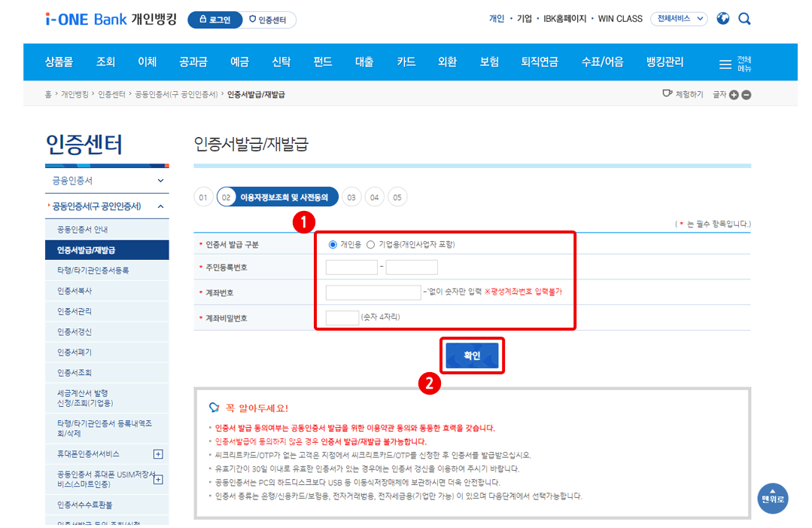Viewport: 812px width, 528px height.
Task: Click the globe language icon in header
Action: coord(722,19)
